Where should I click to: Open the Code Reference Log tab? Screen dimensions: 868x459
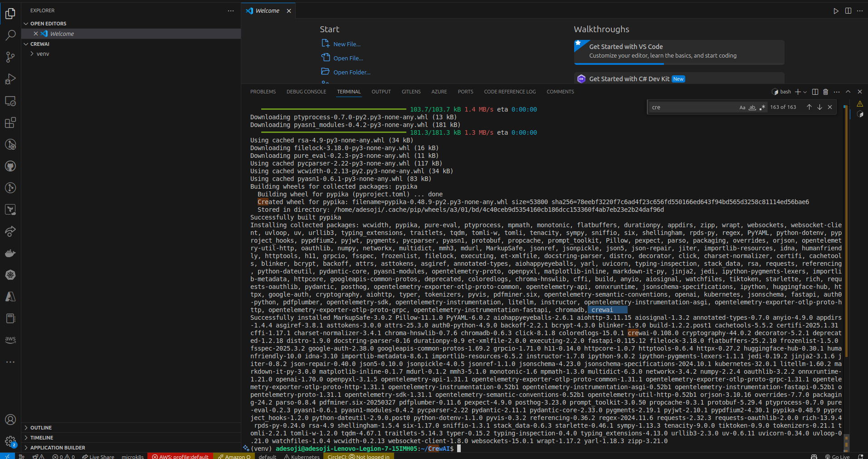pyautogui.click(x=510, y=92)
